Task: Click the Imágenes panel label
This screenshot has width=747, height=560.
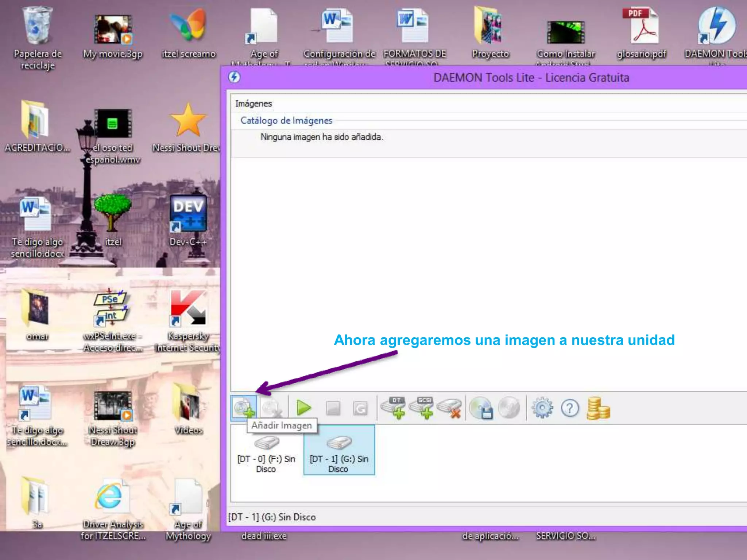Action: coord(253,104)
